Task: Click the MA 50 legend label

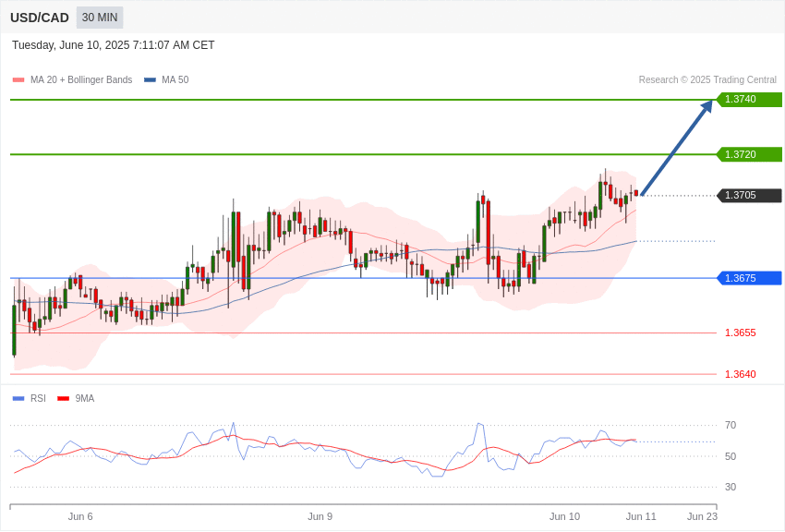Action: (175, 80)
